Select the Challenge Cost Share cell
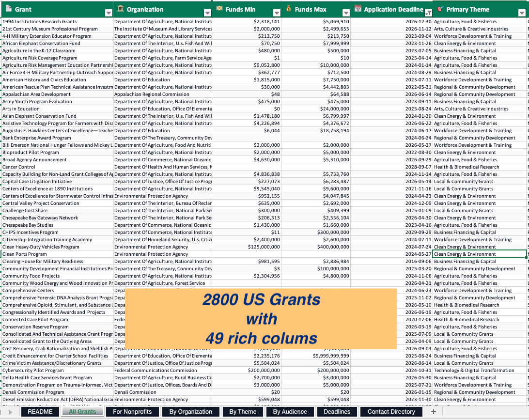Image resolution: width=529 pixels, height=420 pixels. (57, 211)
